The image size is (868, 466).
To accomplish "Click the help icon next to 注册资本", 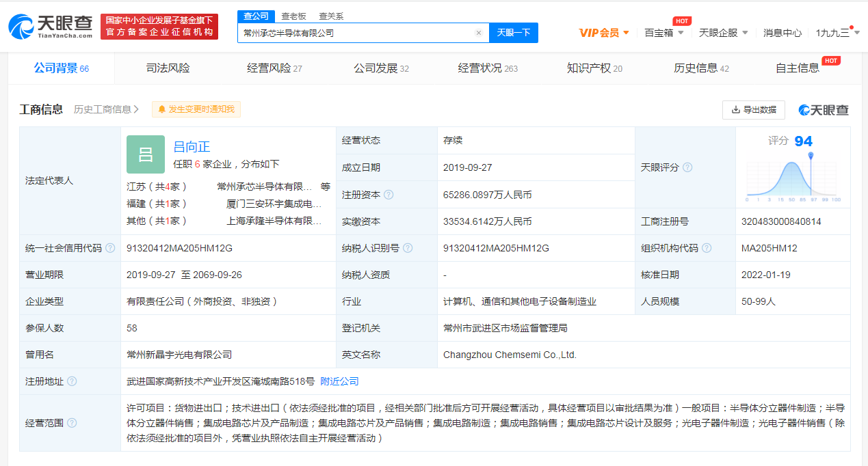I will coord(389,195).
